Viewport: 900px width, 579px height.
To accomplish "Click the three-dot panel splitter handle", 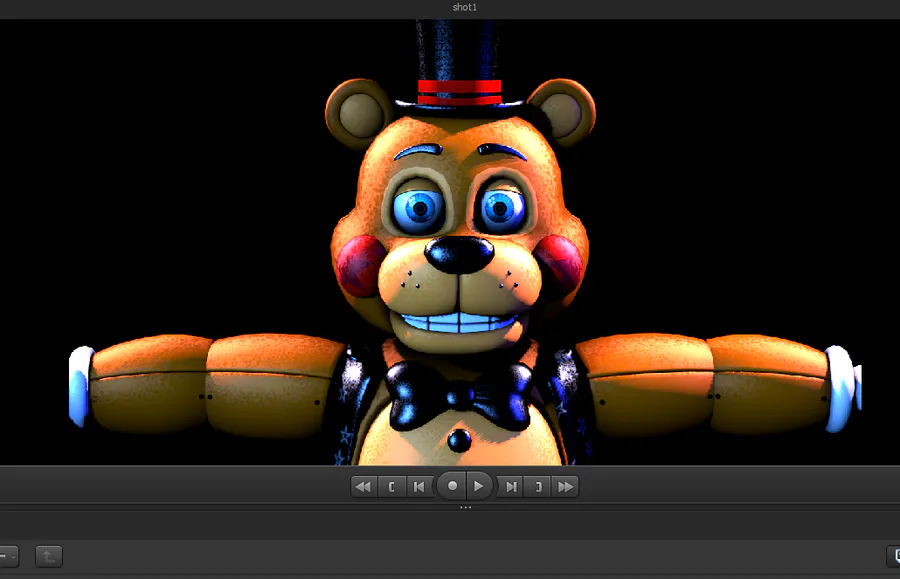I will [x=465, y=507].
